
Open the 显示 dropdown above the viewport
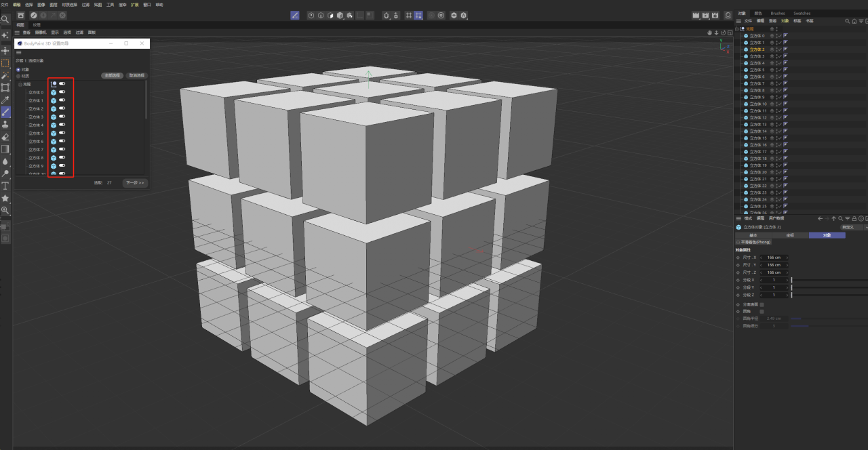[x=55, y=32]
